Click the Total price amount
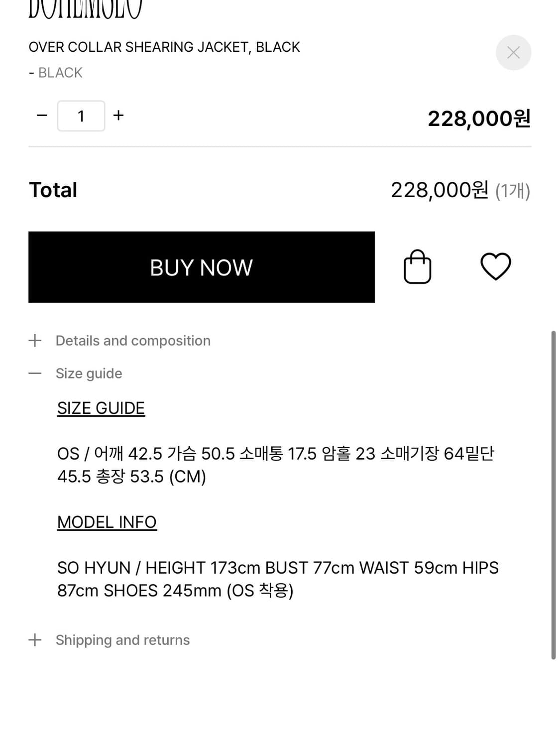 tap(439, 190)
